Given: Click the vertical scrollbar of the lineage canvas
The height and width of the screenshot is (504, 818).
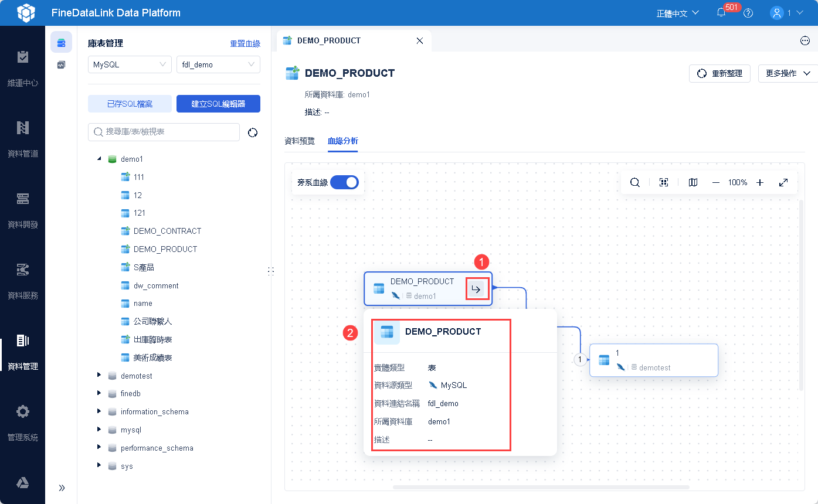Looking at the screenshot, I should click(801, 295).
